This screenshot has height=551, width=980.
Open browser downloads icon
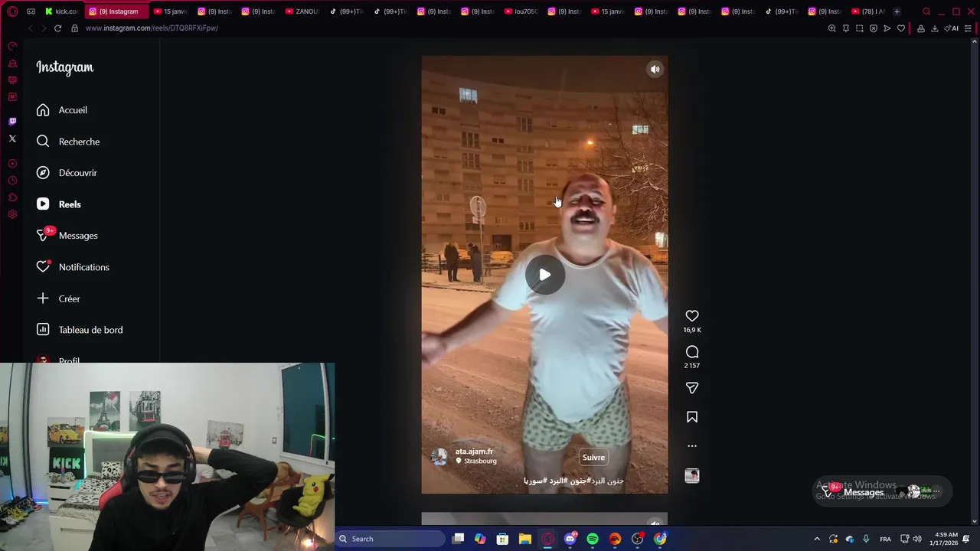click(x=934, y=28)
